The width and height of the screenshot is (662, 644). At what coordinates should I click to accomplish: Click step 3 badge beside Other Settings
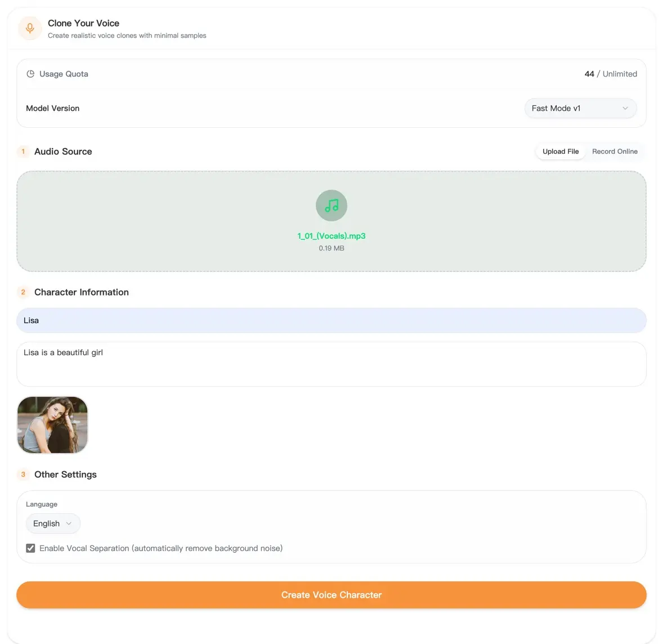tap(23, 475)
